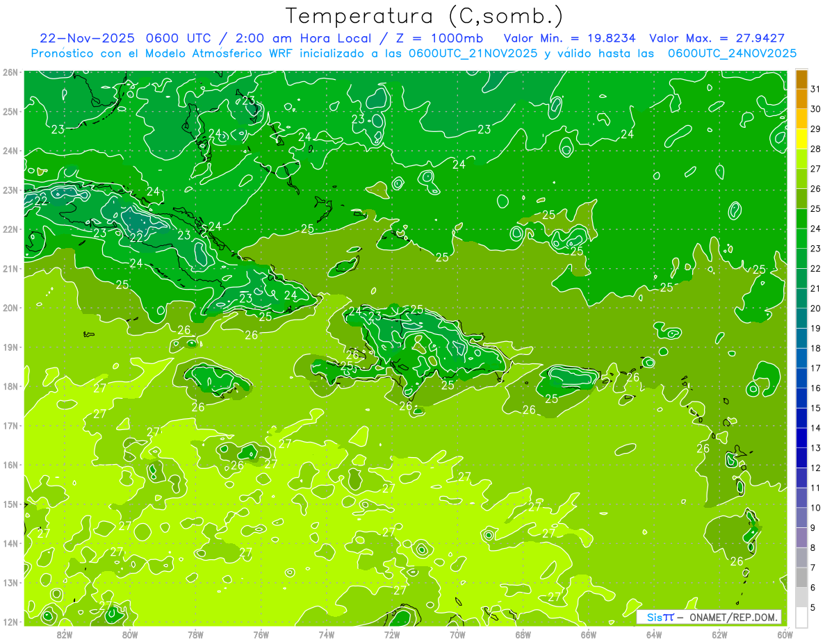Viewport: 834px width, 644px height.
Task: Click 'Valor Max. = 27.9427' text
Action: tap(718, 38)
